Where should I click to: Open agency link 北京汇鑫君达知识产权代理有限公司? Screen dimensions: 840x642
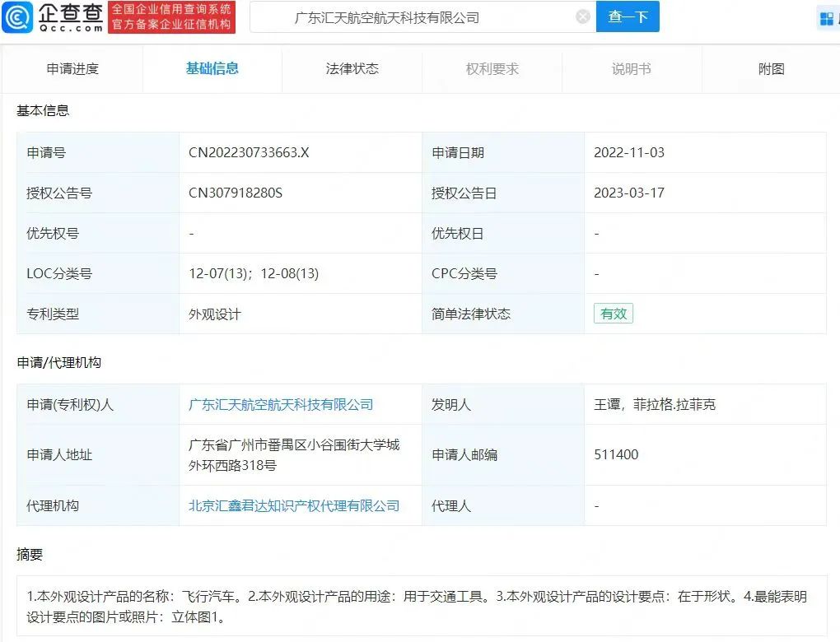click(293, 505)
